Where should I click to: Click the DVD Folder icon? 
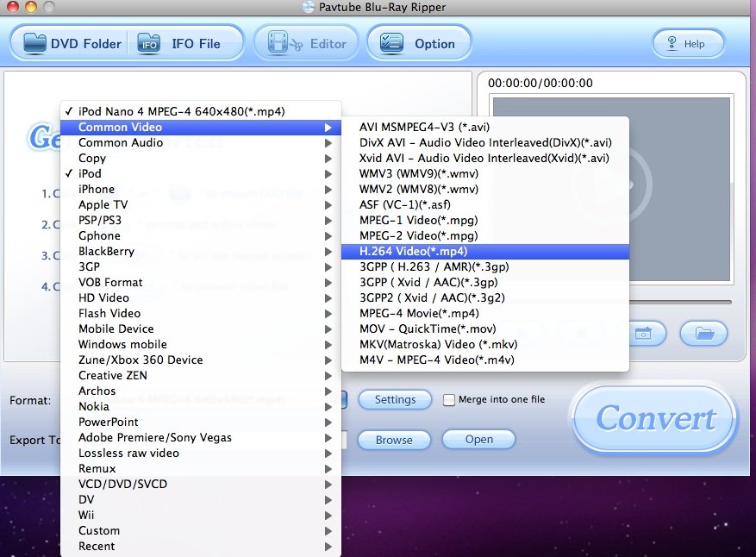click(34, 43)
